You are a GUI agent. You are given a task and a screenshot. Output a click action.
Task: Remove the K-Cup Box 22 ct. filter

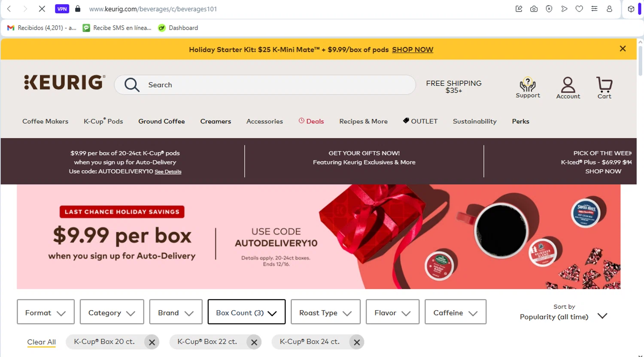[254, 342]
